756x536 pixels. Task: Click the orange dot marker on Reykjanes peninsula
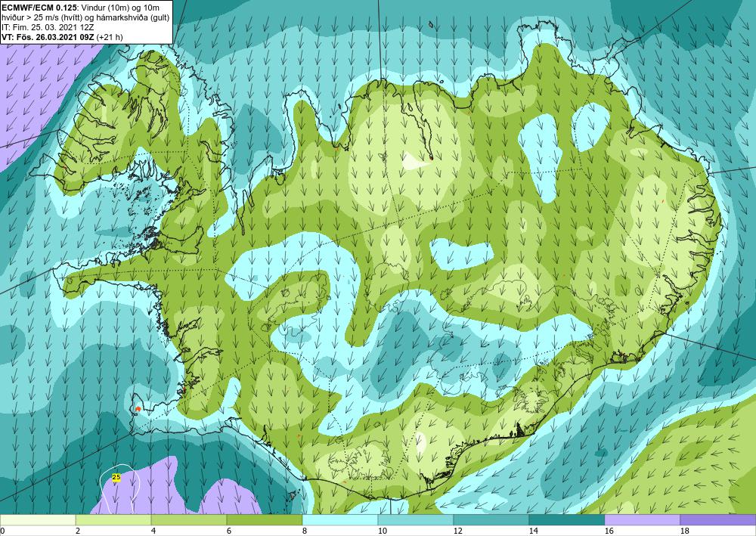pyautogui.click(x=138, y=409)
